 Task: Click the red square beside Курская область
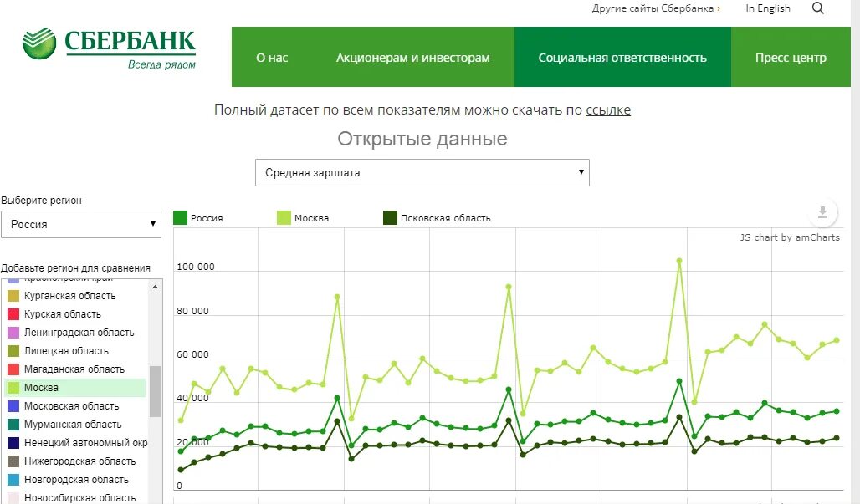click(x=13, y=313)
